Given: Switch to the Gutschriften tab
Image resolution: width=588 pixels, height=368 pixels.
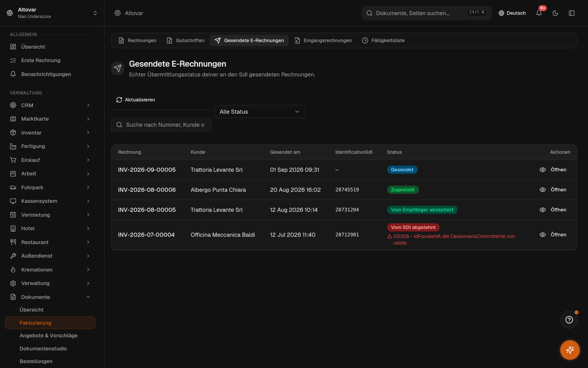Looking at the screenshot, I should point(186,40).
